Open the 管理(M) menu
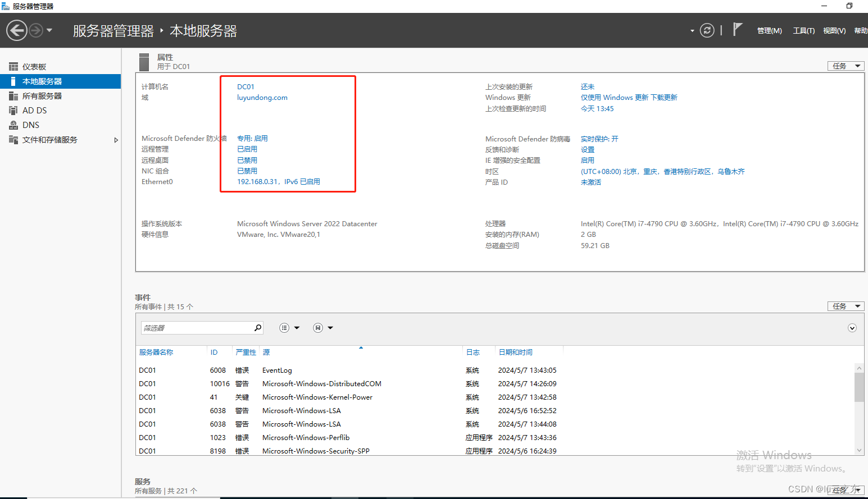The image size is (868, 499). click(769, 31)
